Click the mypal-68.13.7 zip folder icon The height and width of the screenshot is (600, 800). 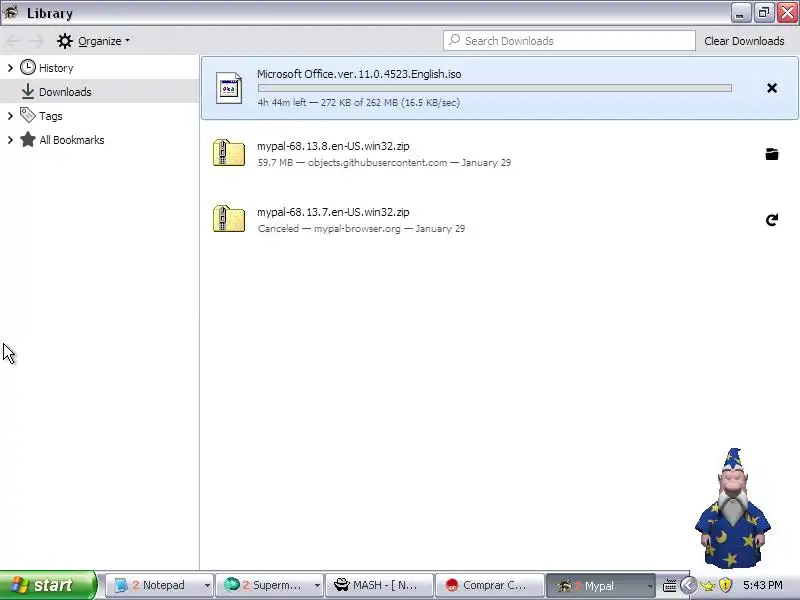(x=229, y=219)
